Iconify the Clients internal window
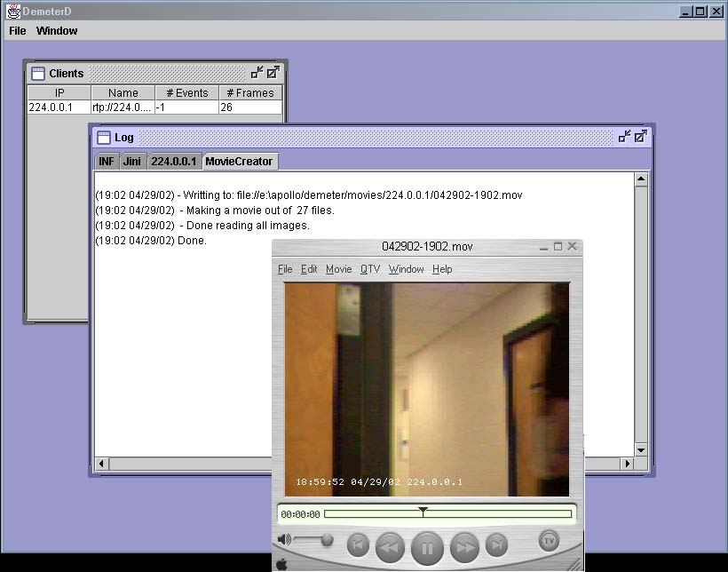This screenshot has height=572, width=728. click(x=257, y=73)
